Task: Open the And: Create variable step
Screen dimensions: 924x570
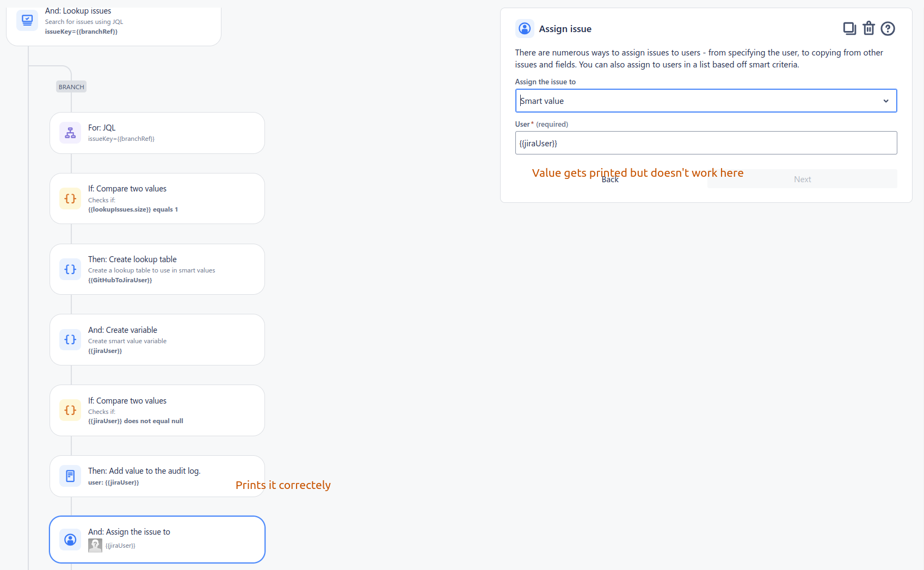Action: 157,339
